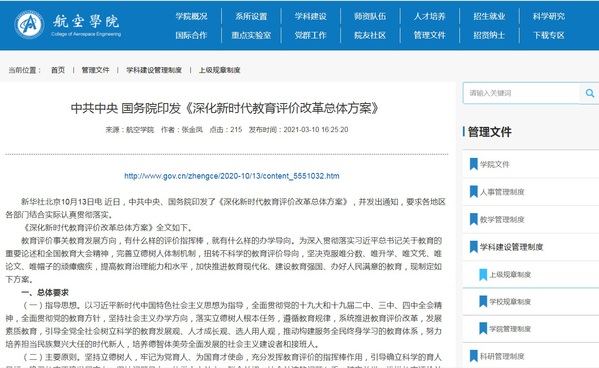Click the keyword search input field
The image size is (599, 368).
pos(521,93)
